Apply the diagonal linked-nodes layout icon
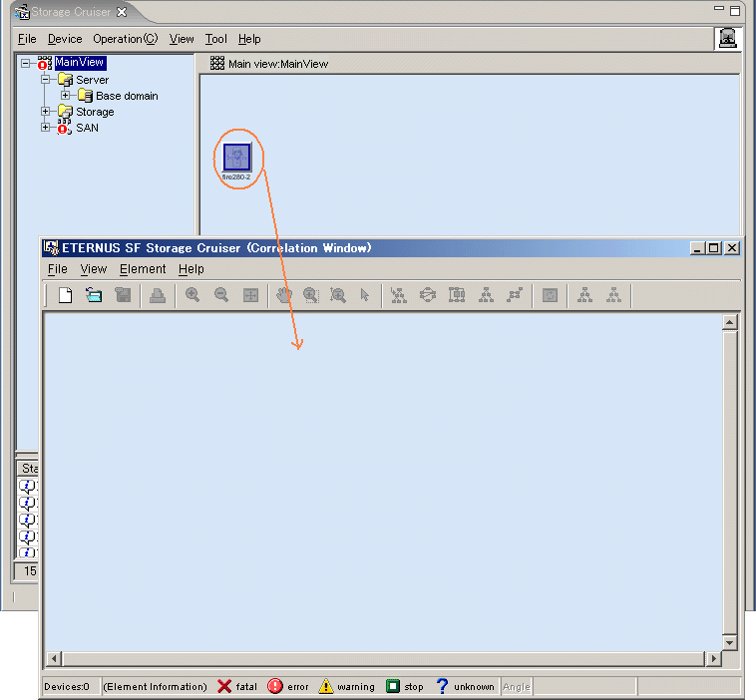The height and width of the screenshot is (700, 756). (x=515, y=295)
